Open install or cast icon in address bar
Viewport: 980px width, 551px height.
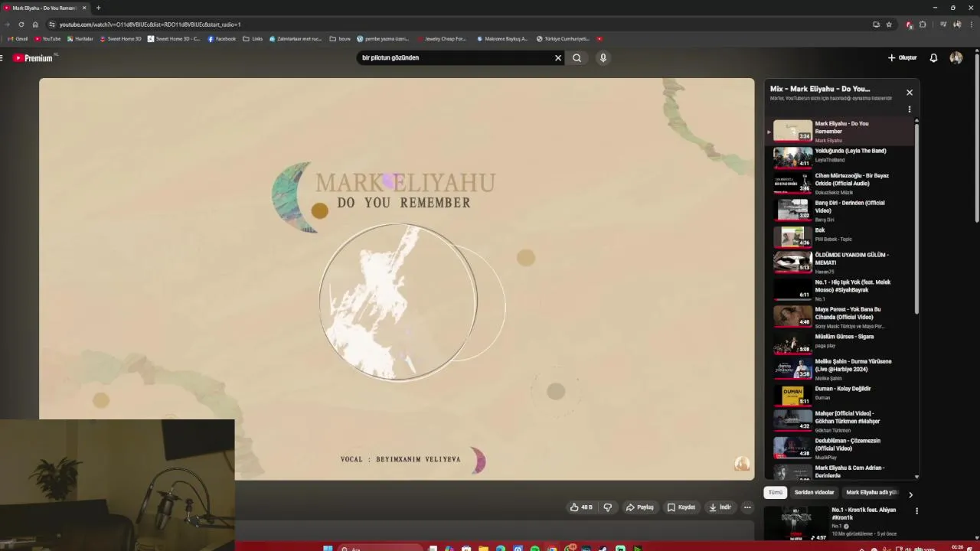coord(876,24)
